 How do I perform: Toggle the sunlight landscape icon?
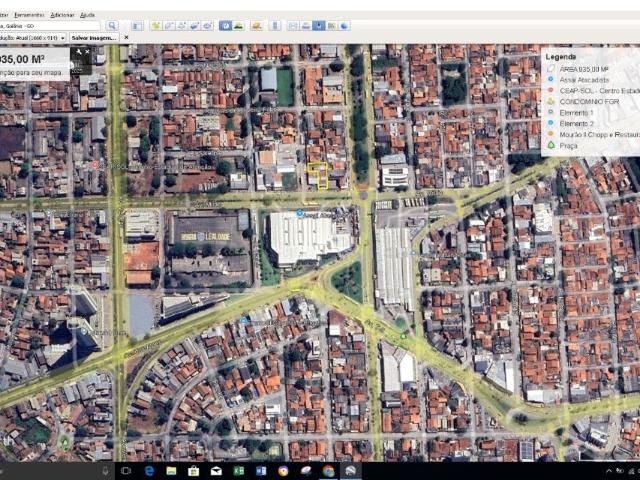[x=238, y=26]
